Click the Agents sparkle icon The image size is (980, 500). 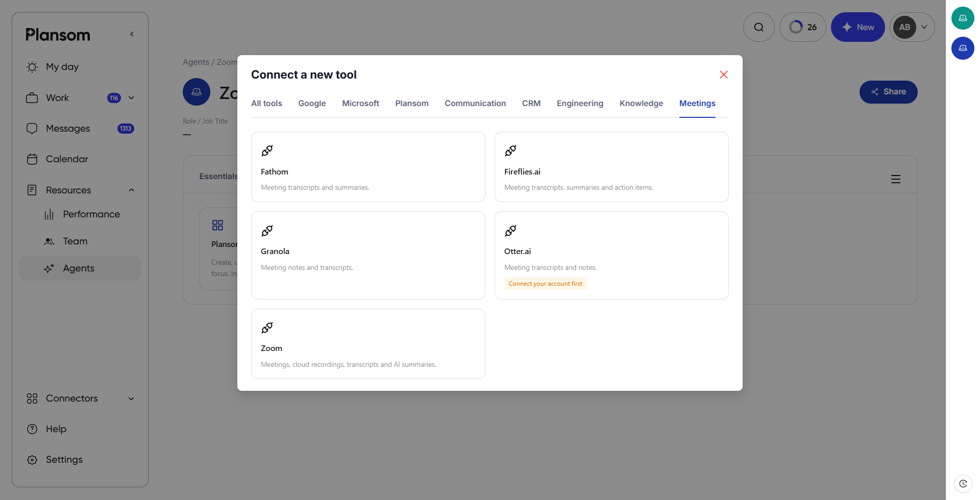tap(49, 268)
